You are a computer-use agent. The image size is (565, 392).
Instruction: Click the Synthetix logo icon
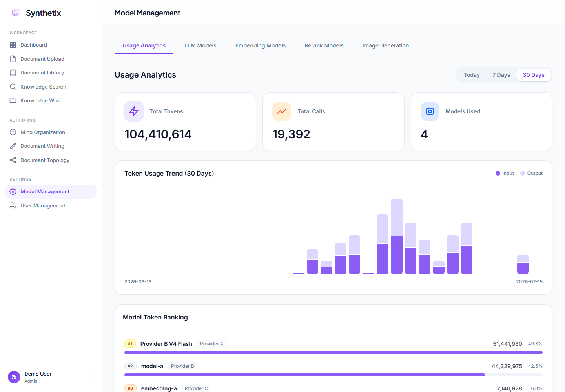click(x=15, y=13)
